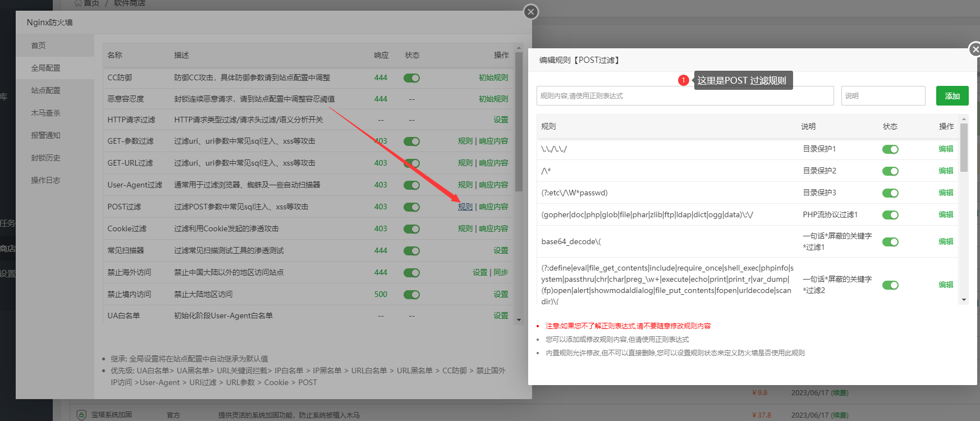This screenshot has width=980, height=421.
Task: Click up arrow of rules list scrollbar
Action: pos(964,119)
